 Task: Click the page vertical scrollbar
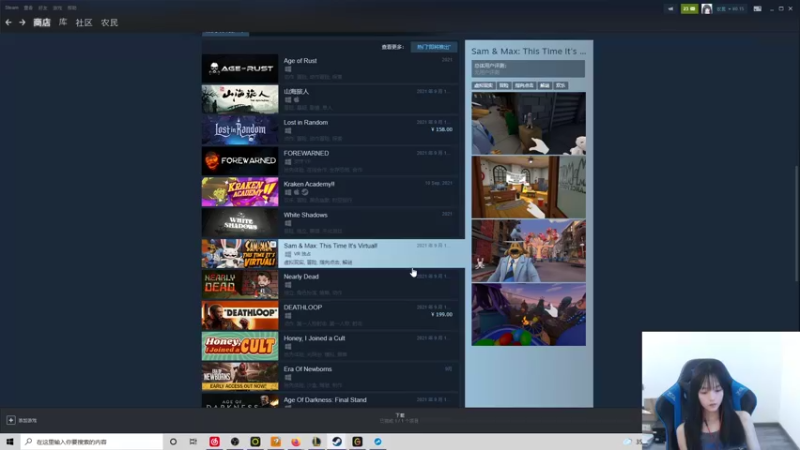[796, 222]
